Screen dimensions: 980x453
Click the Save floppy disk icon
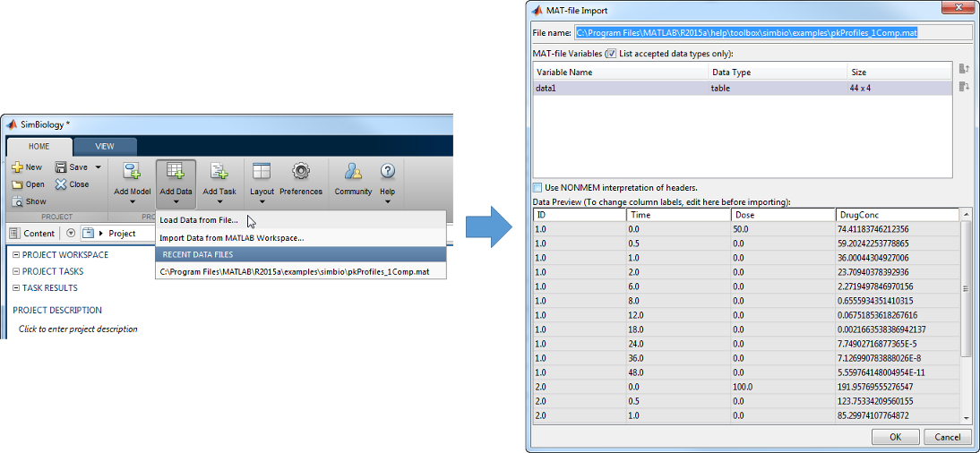pos(61,167)
